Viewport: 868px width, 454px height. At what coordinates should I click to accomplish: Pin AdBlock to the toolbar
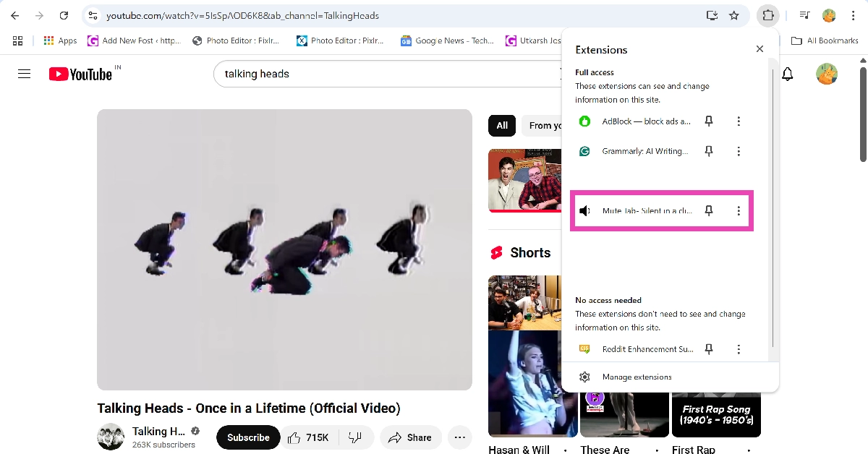point(709,121)
